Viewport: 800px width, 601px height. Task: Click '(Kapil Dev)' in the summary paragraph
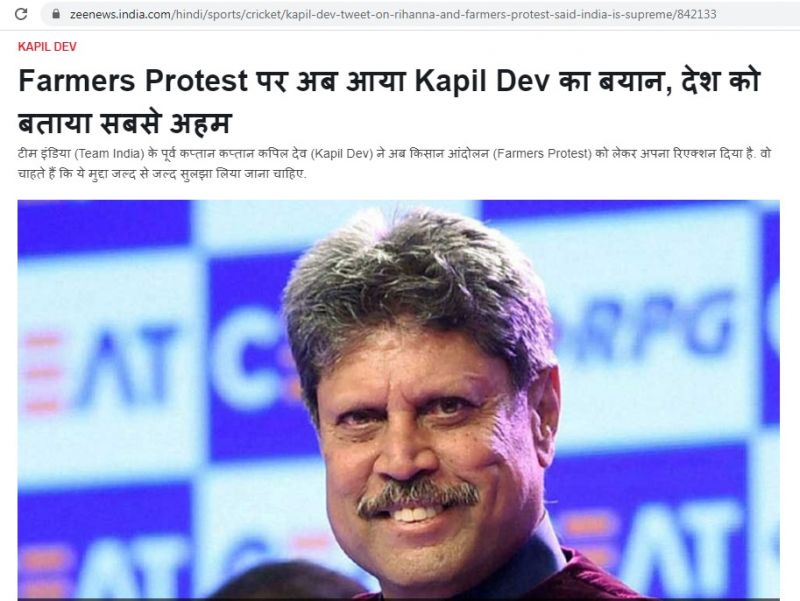coord(341,154)
